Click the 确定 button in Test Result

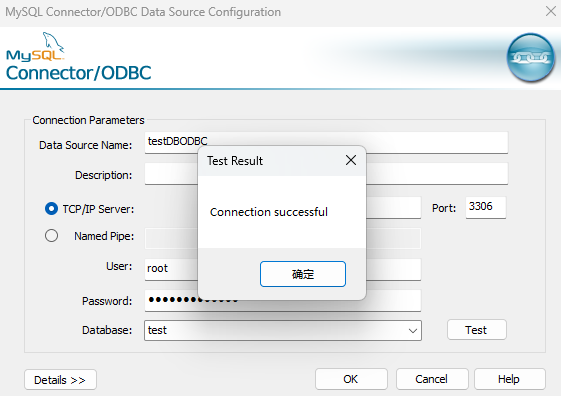[x=303, y=274]
